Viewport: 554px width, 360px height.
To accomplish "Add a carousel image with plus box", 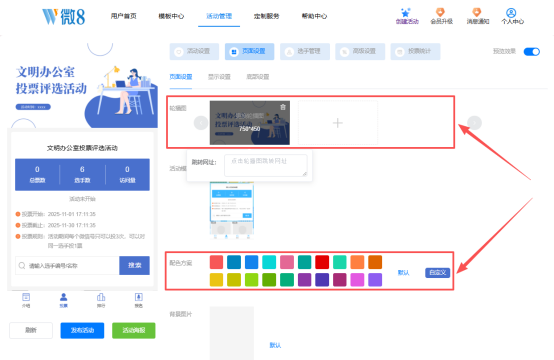I will tap(338, 123).
